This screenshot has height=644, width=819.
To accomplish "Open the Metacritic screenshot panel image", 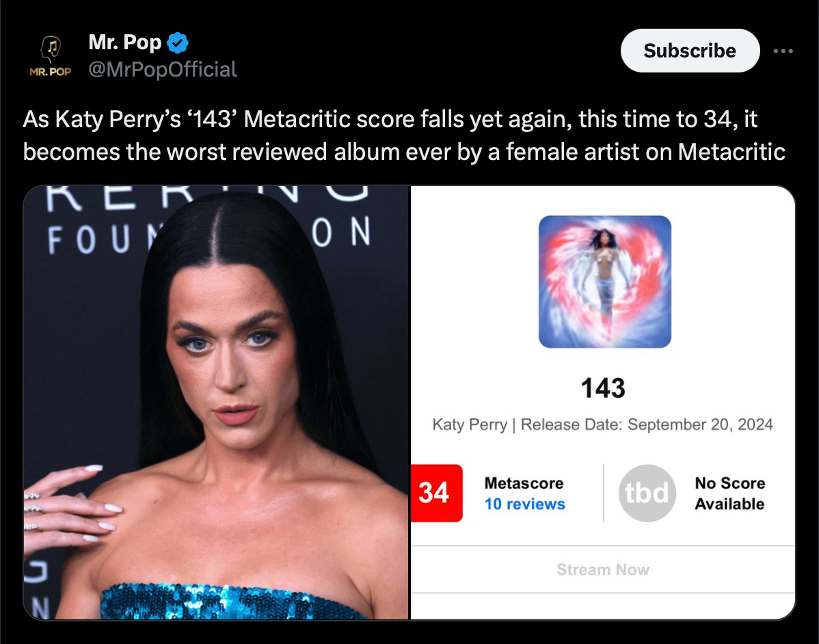I will coord(603,403).
